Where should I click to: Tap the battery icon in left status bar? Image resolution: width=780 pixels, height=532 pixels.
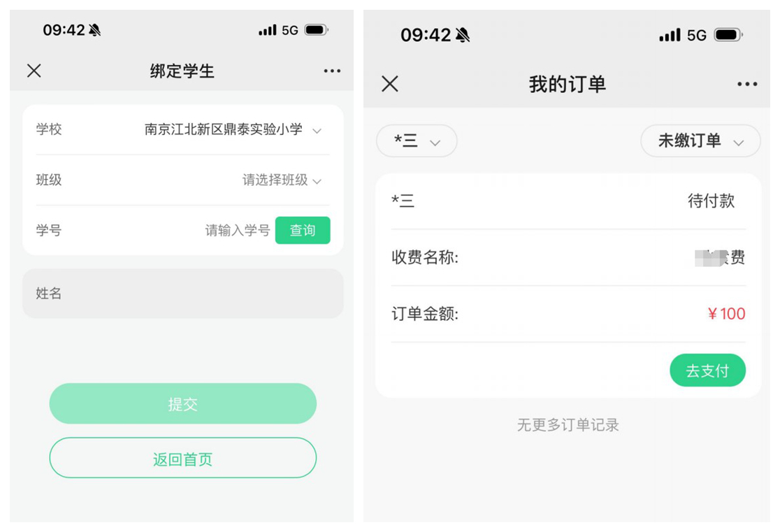(x=317, y=30)
